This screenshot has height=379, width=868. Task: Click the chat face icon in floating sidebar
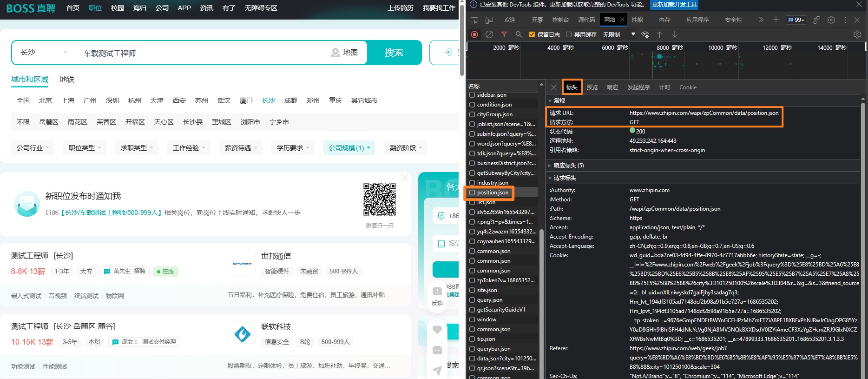437,350
